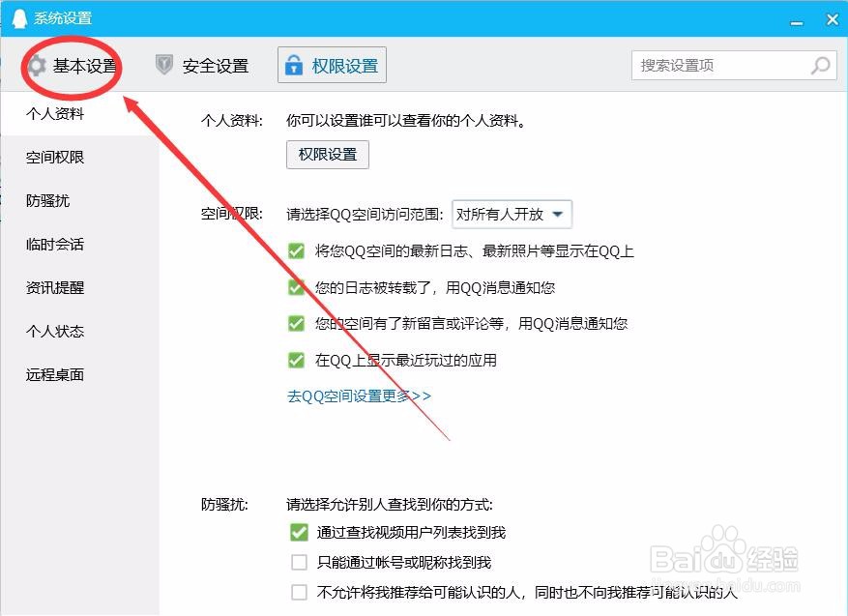Click the shield icon beside 安全设置
This screenshot has height=616, width=848.
point(163,65)
